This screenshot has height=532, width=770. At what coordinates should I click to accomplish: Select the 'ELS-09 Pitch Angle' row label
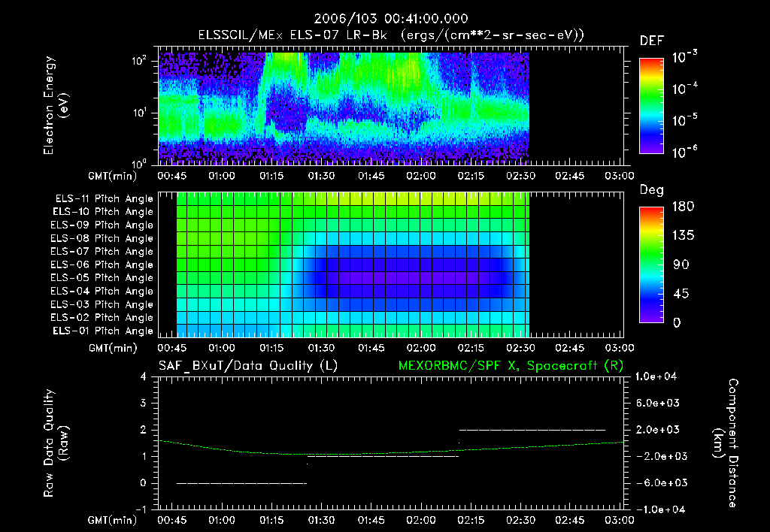point(102,225)
